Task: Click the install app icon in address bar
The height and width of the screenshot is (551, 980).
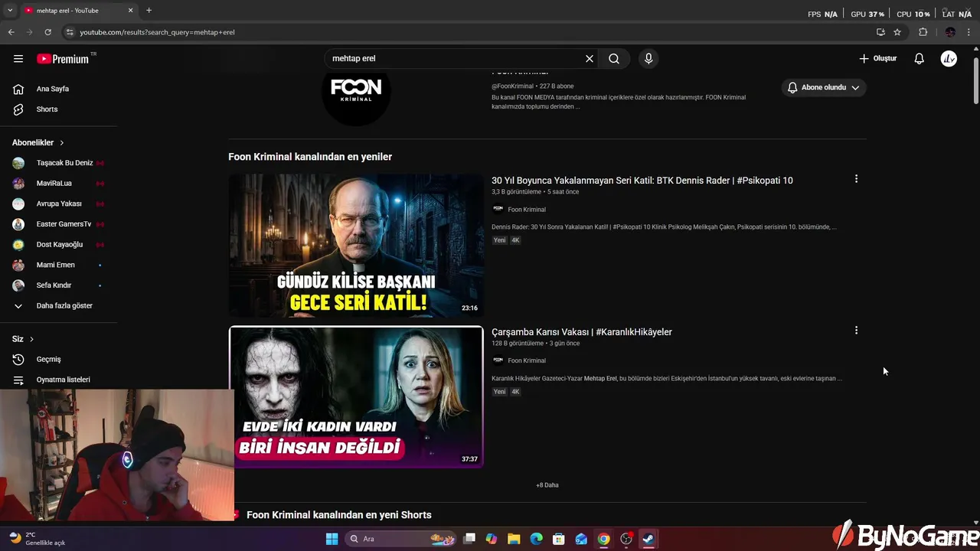Action: [880, 32]
